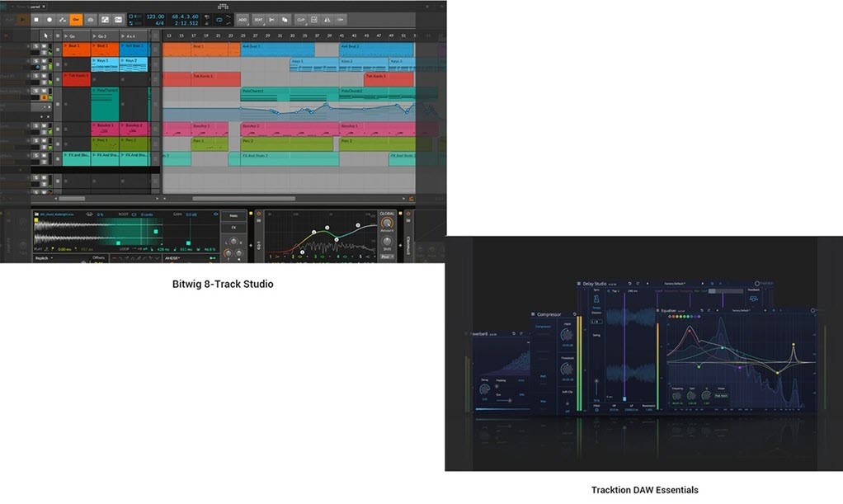Click the FX button in sampler device

coord(233,228)
